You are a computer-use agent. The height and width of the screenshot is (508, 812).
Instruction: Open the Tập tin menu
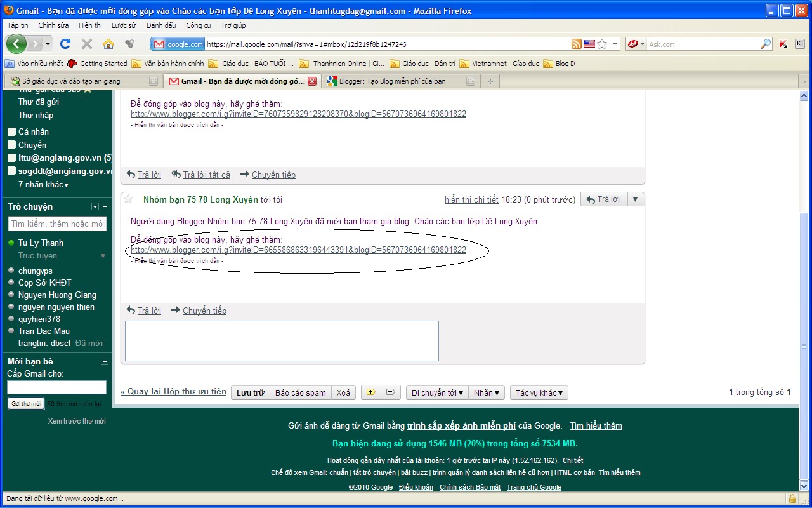point(18,25)
